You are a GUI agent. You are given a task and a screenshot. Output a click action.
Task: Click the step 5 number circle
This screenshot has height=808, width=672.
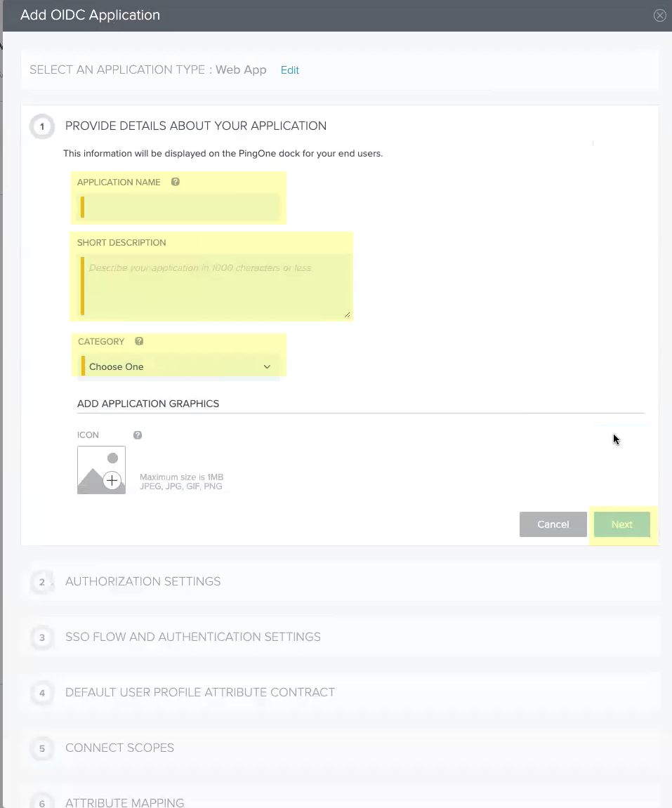[42, 748]
